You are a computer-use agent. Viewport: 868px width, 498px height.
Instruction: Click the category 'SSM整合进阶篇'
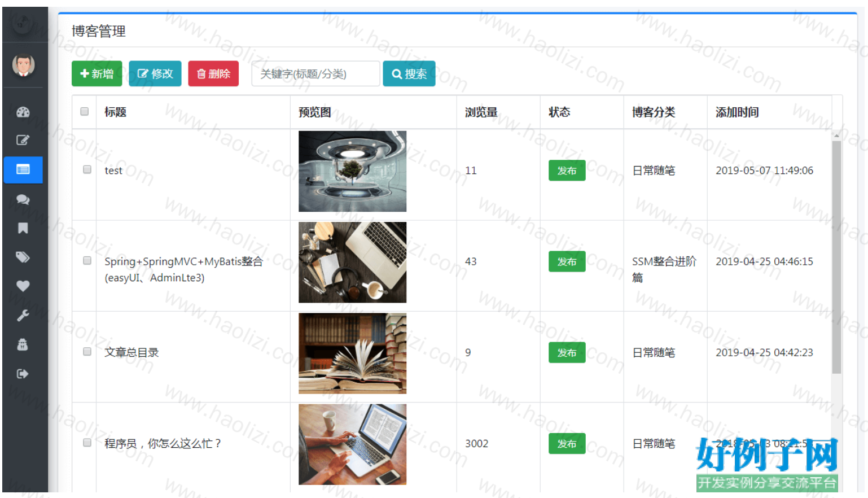tap(664, 269)
